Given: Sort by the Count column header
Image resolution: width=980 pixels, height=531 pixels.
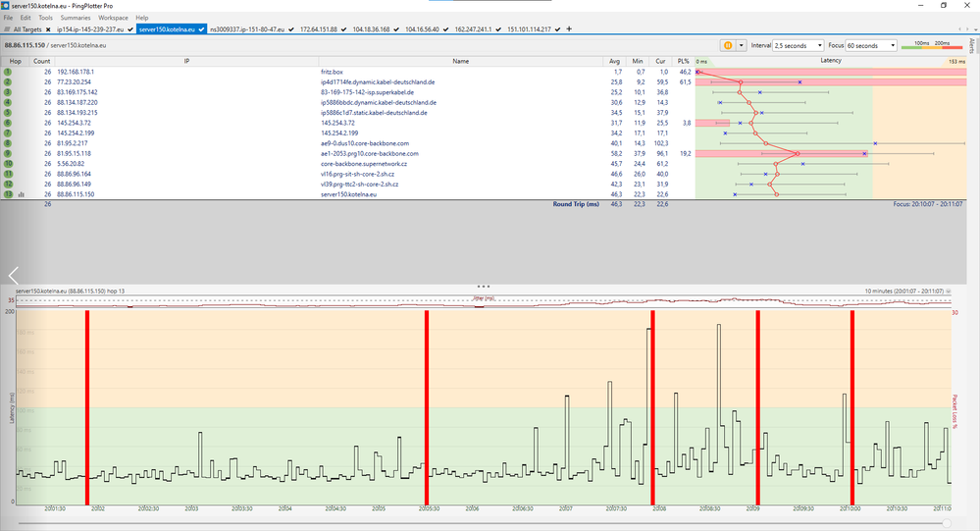Looking at the screenshot, I should tap(42, 61).
